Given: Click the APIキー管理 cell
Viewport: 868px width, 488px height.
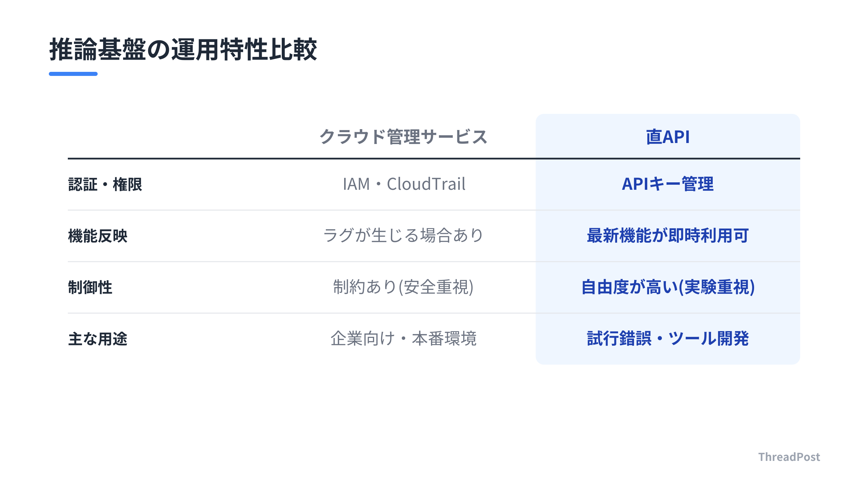Looking at the screenshot, I should [668, 184].
